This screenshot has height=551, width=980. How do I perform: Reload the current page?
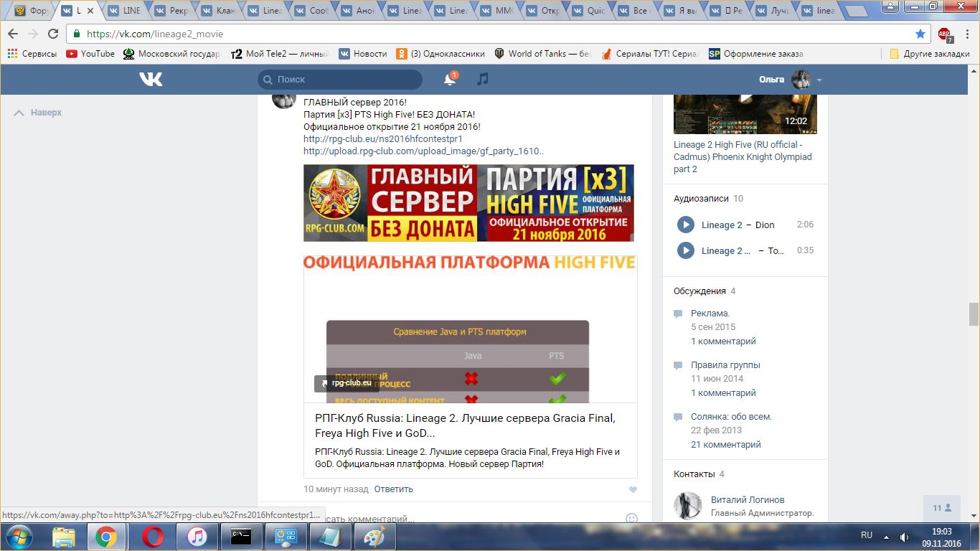click(53, 34)
